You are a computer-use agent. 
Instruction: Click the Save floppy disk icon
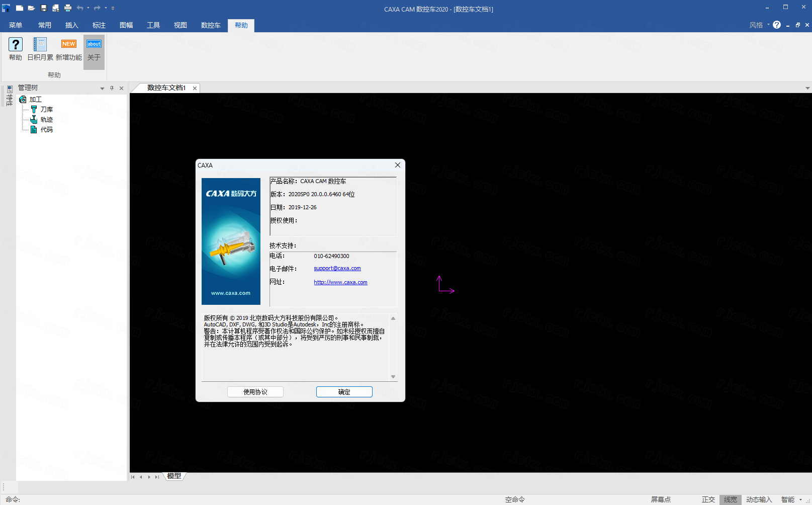click(44, 8)
